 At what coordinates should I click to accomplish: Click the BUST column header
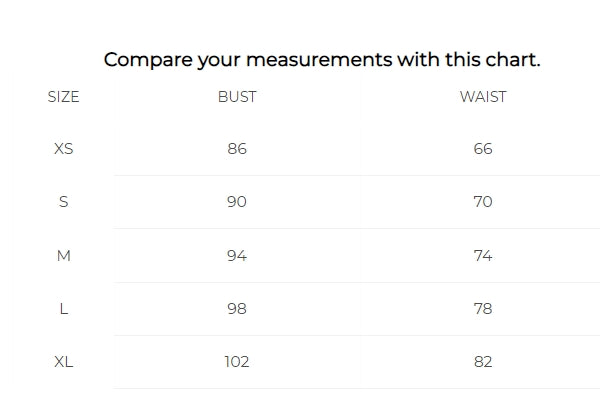[237, 97]
